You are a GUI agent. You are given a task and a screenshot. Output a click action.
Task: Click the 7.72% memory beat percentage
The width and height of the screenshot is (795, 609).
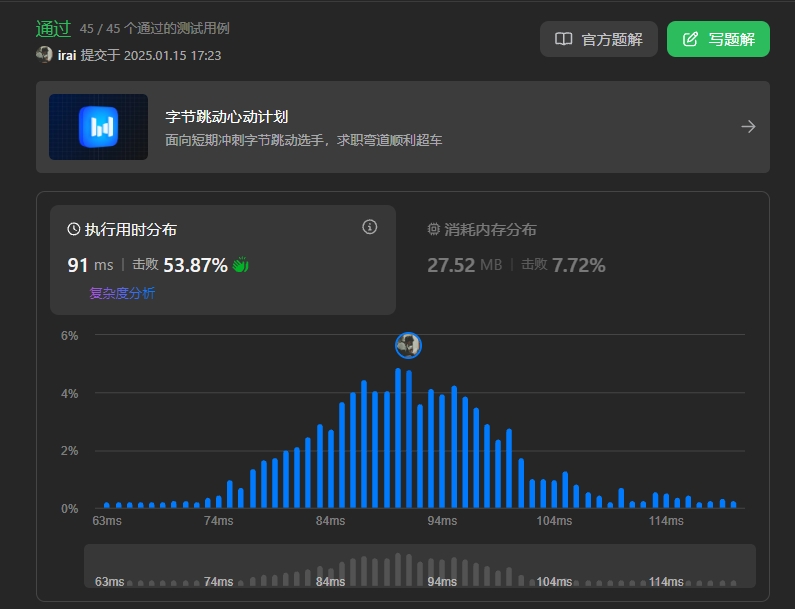(579, 265)
